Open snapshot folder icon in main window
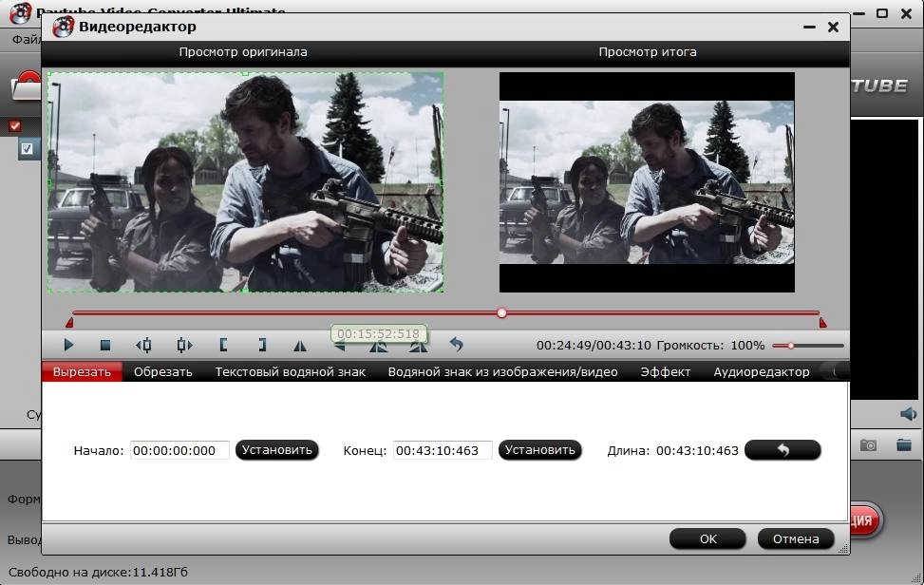Image resolution: width=924 pixels, height=585 pixels. pos(904,444)
